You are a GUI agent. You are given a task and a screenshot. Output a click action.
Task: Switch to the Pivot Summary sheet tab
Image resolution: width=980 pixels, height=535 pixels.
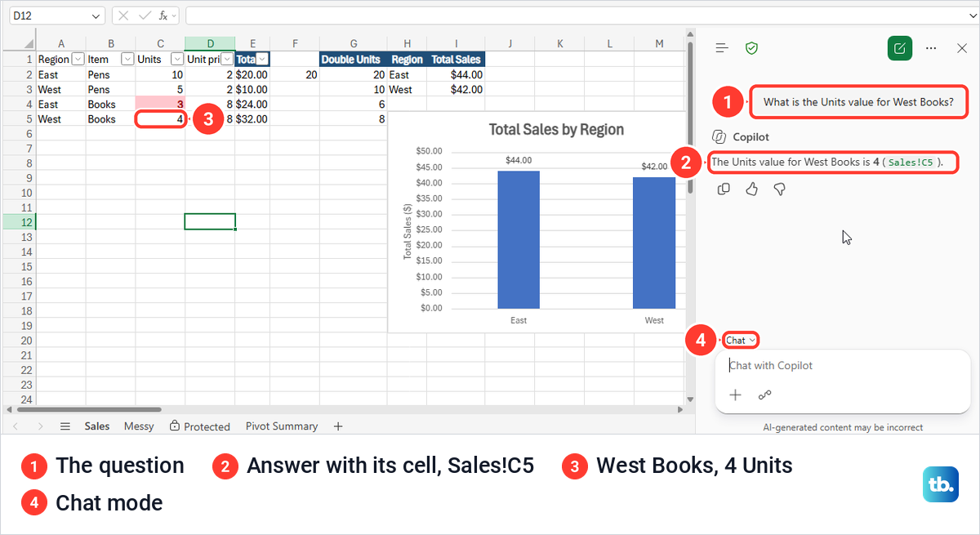click(282, 426)
